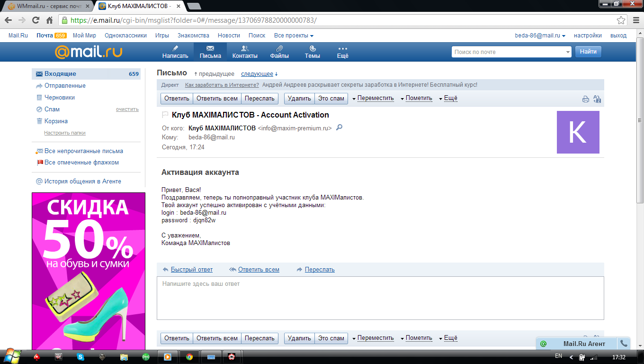
Task: Click the @mail.ru logo
Action: pos(88,52)
